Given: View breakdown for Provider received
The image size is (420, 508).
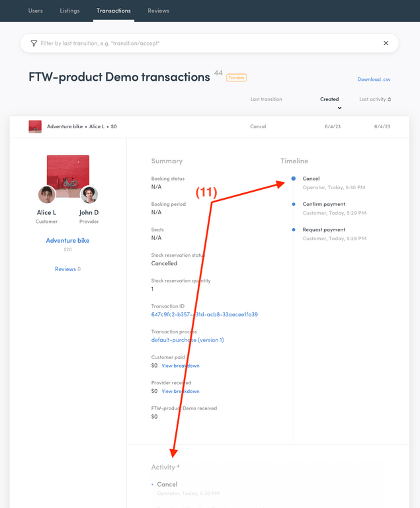Looking at the screenshot, I should point(181,392).
